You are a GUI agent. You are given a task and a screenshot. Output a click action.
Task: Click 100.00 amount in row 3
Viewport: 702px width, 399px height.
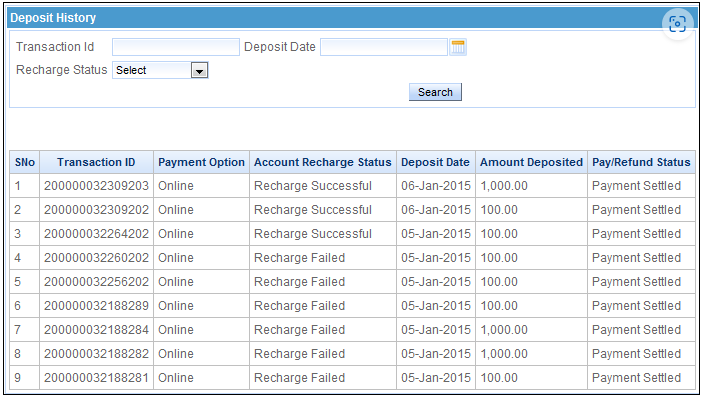pyautogui.click(x=499, y=234)
